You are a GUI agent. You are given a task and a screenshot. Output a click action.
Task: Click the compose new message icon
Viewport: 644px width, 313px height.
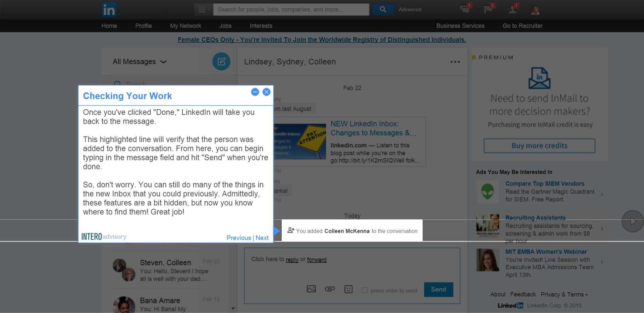(x=221, y=61)
